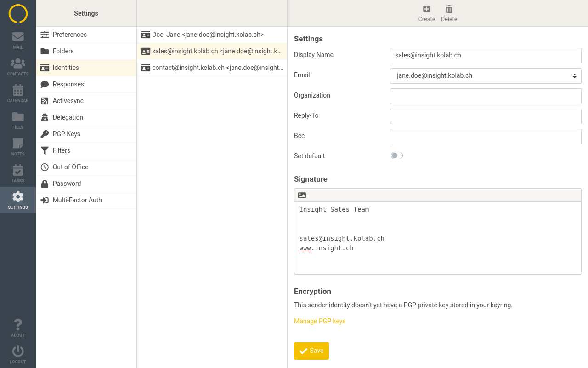Click the Kolab logo circle
The width and height of the screenshot is (588, 368).
pyautogui.click(x=18, y=13)
